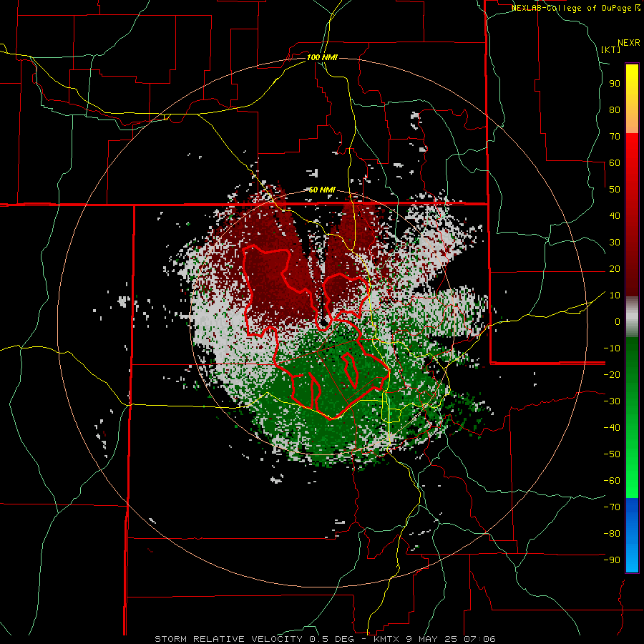Click the positive 80 value on the velocity scale

[x=615, y=109]
